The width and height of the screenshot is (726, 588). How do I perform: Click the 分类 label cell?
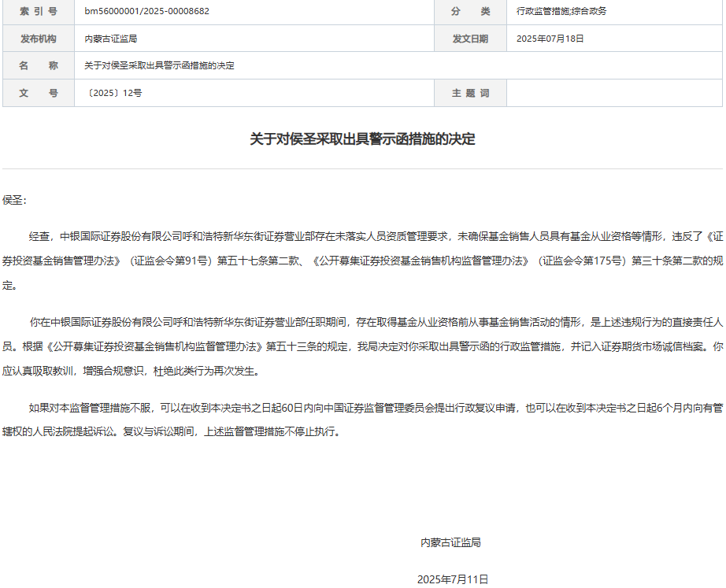470,13
